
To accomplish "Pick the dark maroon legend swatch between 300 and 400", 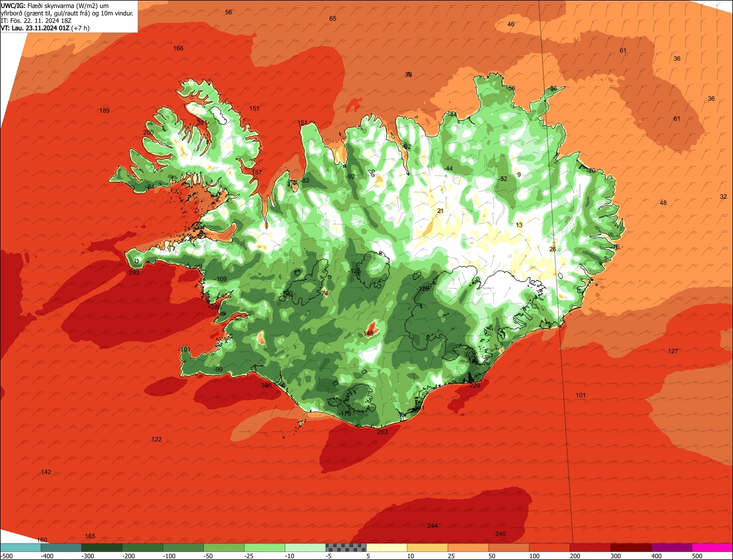I will [x=630, y=547].
